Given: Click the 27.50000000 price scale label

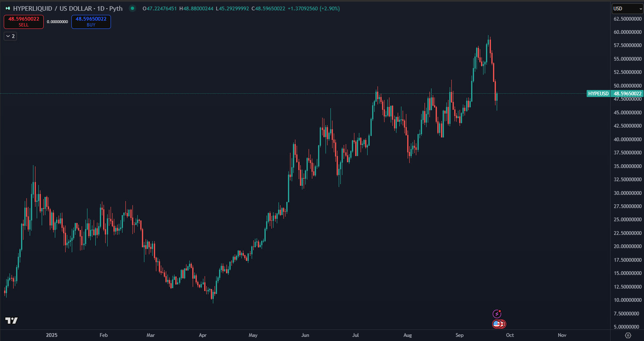Looking at the screenshot, I should [x=627, y=206].
